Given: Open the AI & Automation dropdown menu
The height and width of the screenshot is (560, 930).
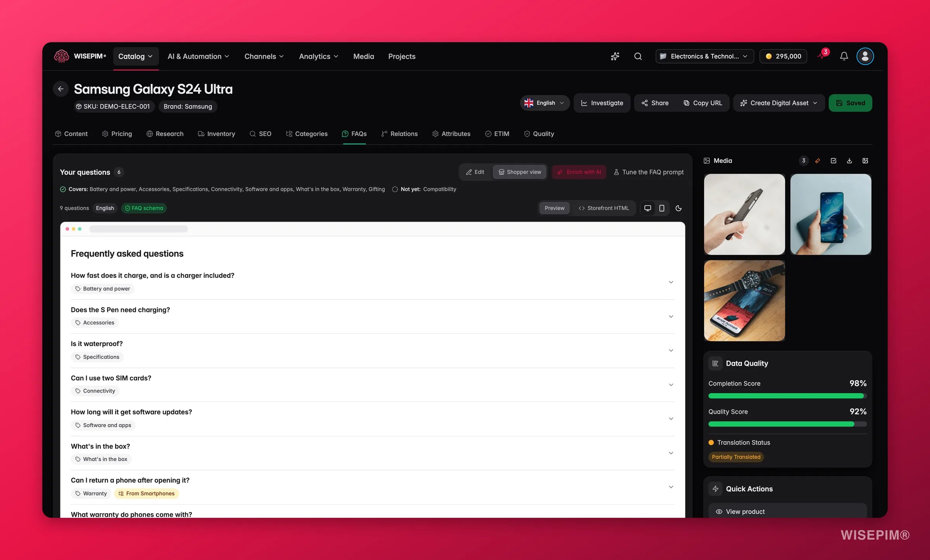Looking at the screenshot, I should pos(198,57).
